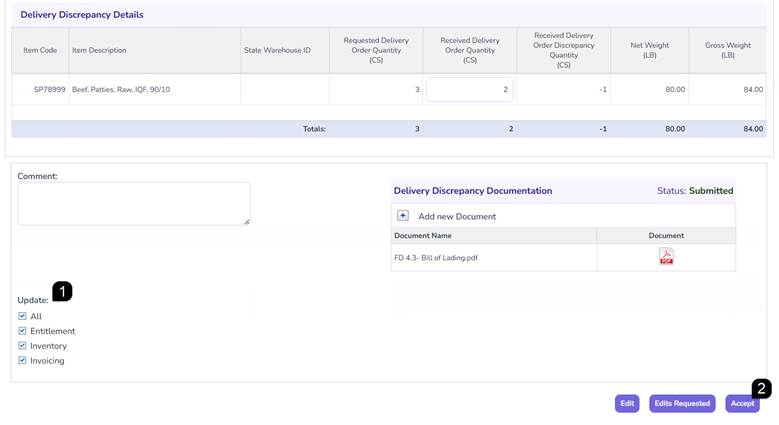Click the plus icon to add document
The image size is (779, 425).
[x=402, y=216]
